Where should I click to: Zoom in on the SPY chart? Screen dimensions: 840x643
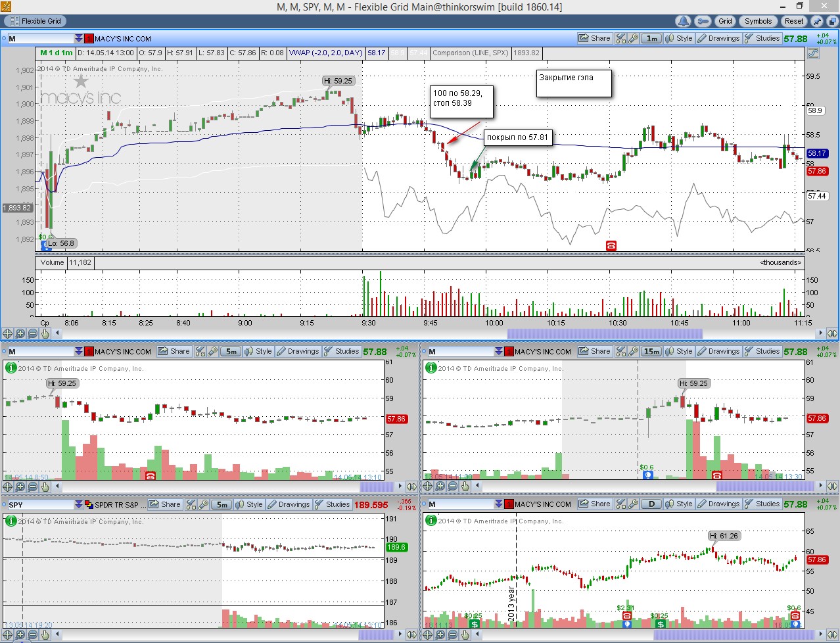coord(20,634)
